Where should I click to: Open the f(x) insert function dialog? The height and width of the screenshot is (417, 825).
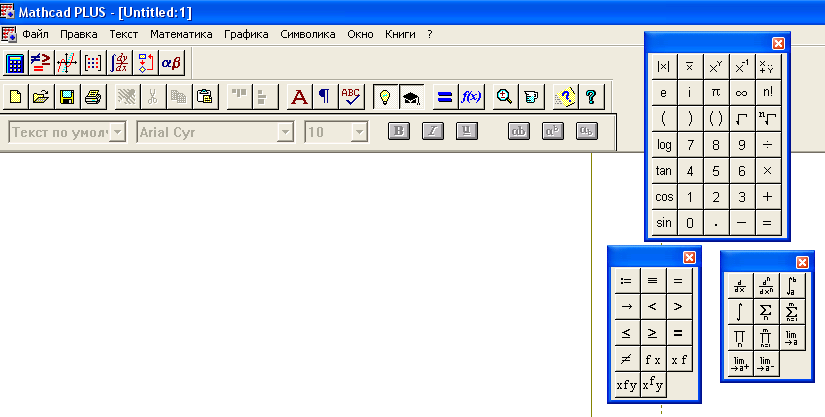[471, 97]
